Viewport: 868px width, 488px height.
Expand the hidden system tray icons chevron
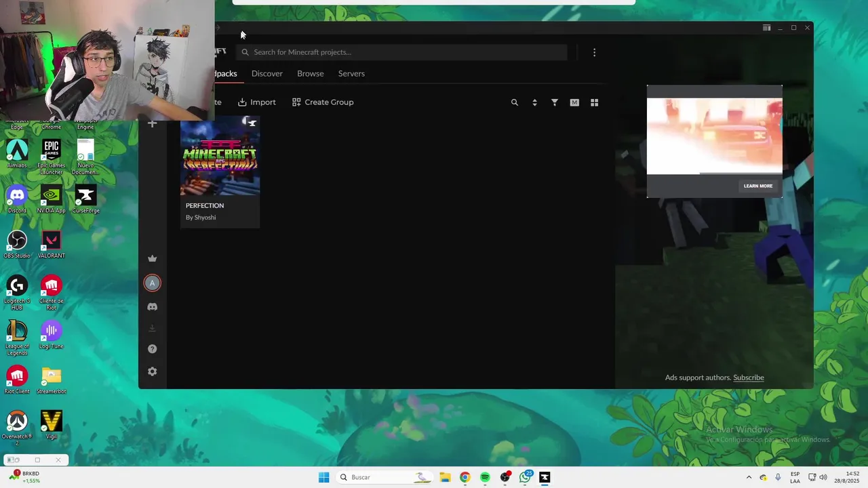pyautogui.click(x=749, y=477)
